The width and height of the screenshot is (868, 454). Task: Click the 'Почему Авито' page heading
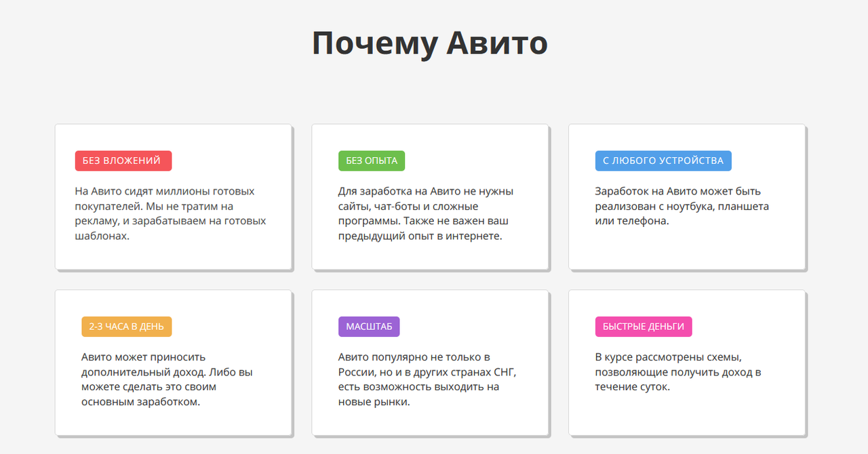[429, 44]
